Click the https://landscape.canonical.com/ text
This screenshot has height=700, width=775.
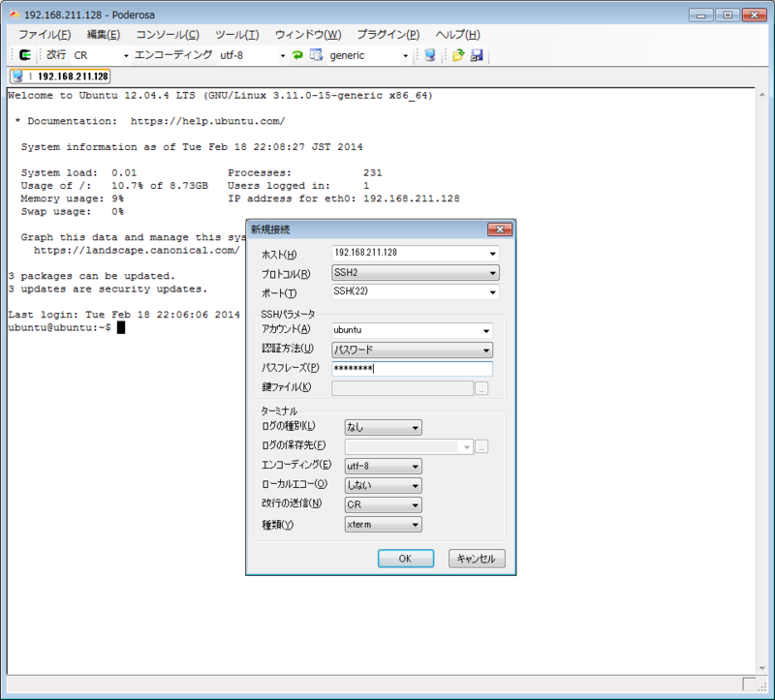tap(137, 250)
